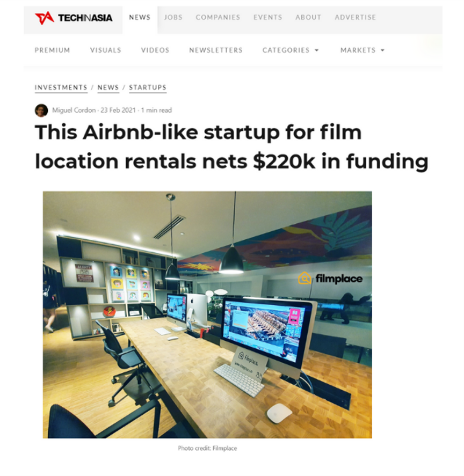
Task: Click the Tech in Asia logo
Action: pyautogui.click(x=74, y=18)
